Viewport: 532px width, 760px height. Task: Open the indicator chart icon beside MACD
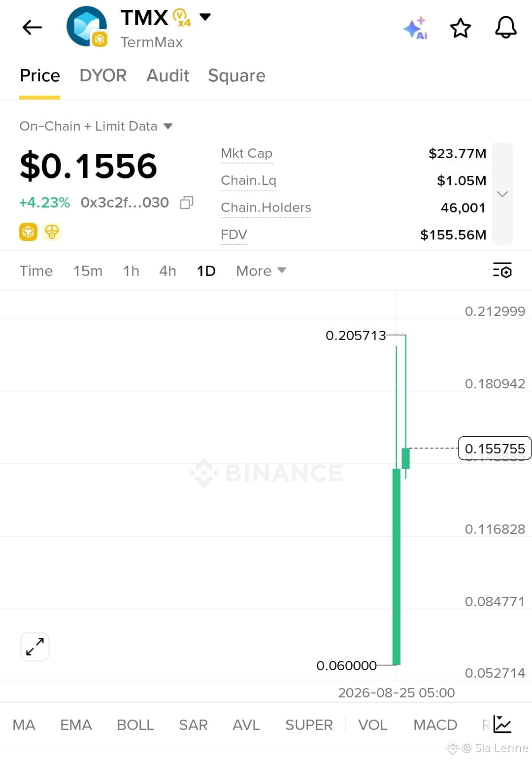point(502,724)
